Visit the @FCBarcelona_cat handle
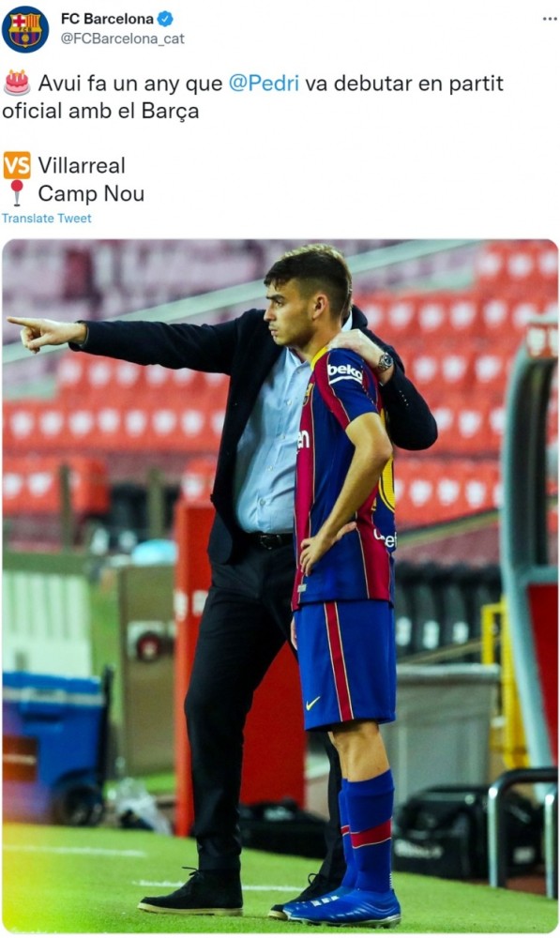This screenshot has height=938, width=560. 123,38
